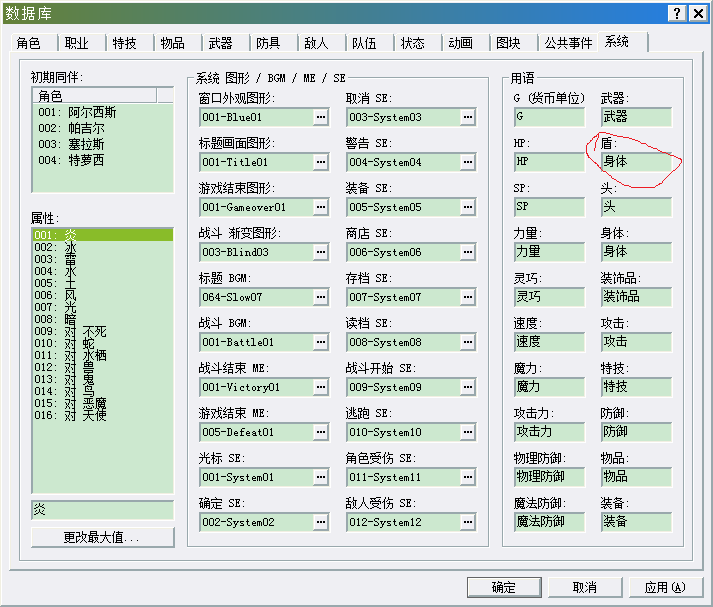Click ellipsis button beside 003-System03

tap(468, 117)
